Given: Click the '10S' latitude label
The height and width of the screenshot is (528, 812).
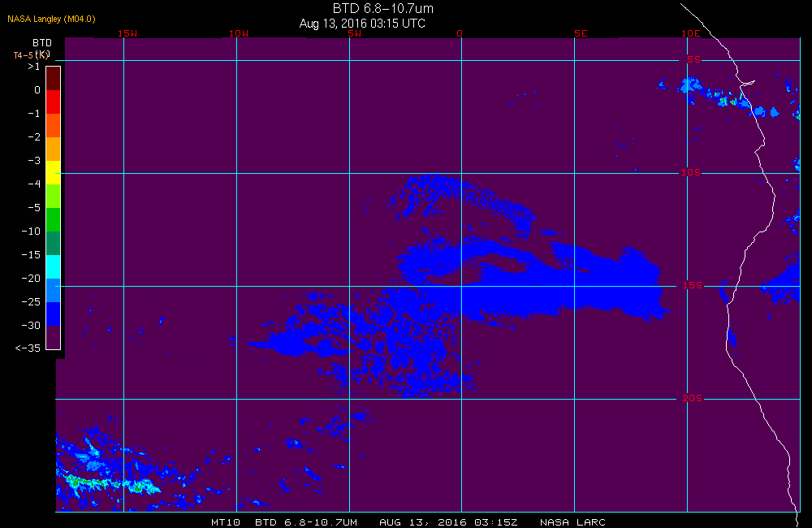Looking at the screenshot, I should (691, 172).
